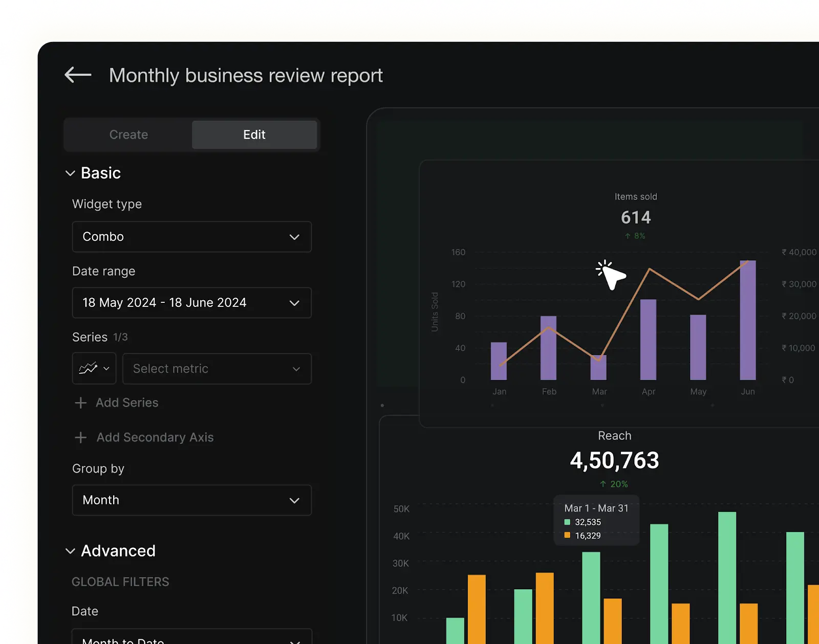
Task: Click the Apr bar in Items sold chart
Action: point(648,340)
